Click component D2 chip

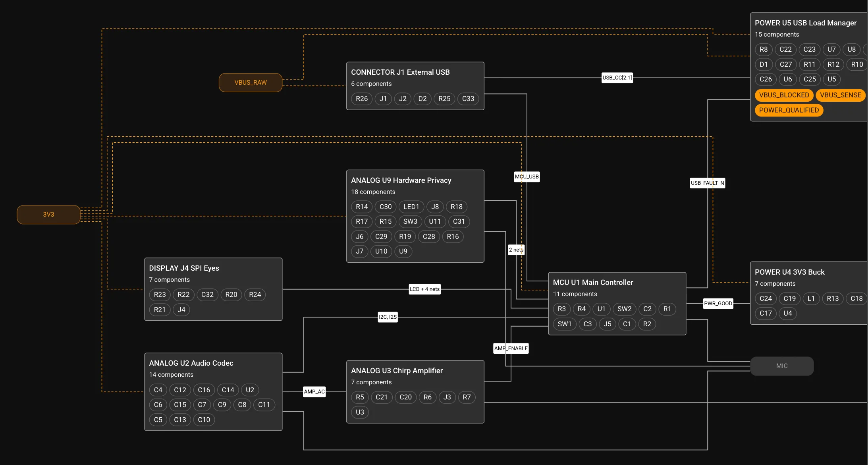pyautogui.click(x=422, y=99)
